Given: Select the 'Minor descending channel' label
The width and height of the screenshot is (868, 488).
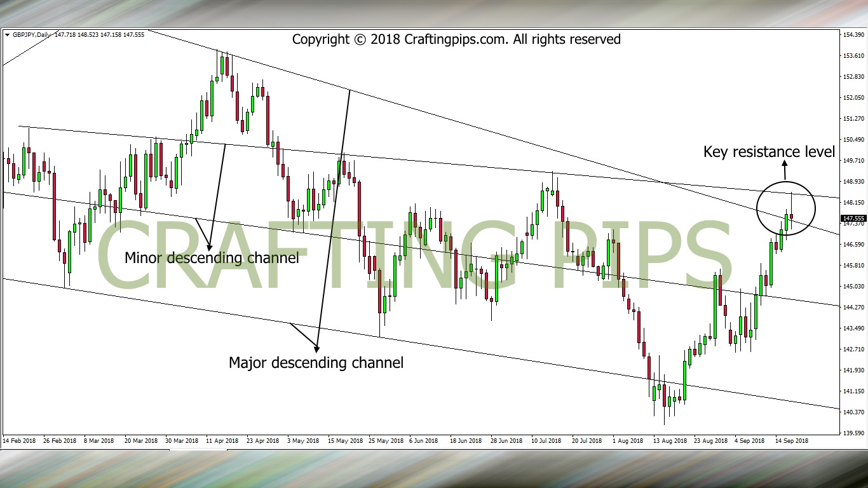Looking at the screenshot, I should point(212,258).
